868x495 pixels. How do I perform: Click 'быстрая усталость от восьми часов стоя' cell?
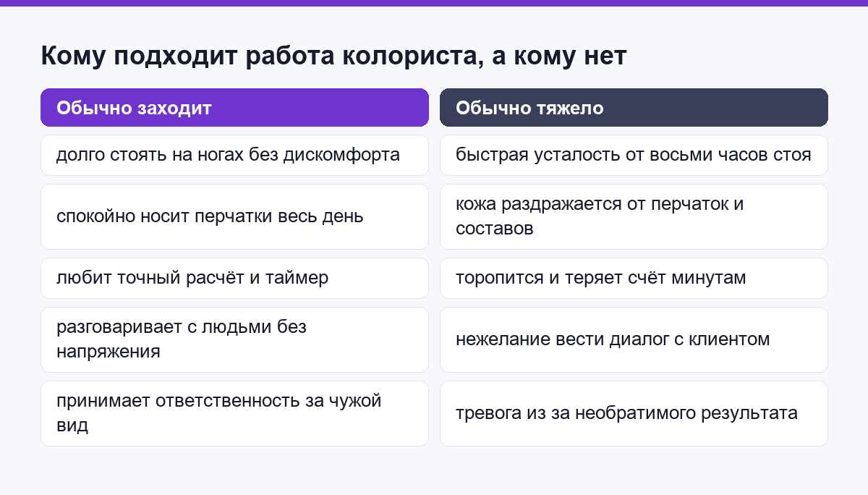tap(634, 155)
